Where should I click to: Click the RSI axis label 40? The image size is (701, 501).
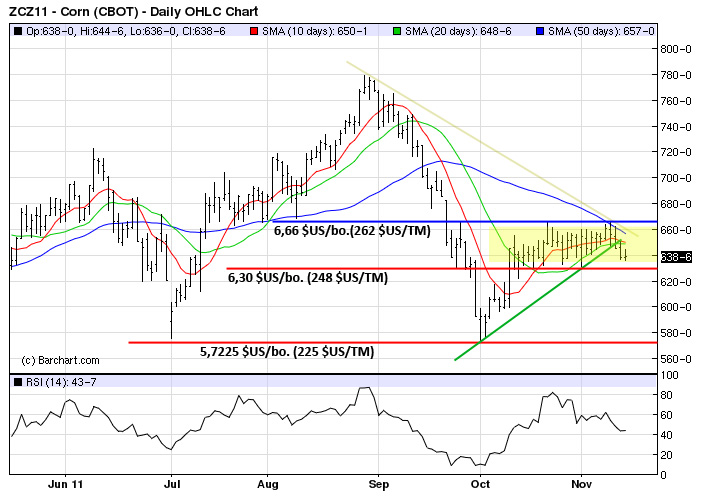tap(666, 435)
